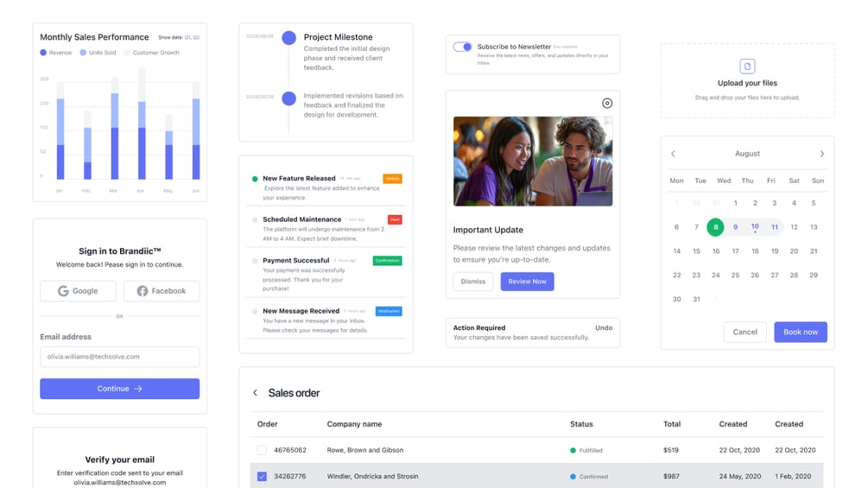Image resolution: width=868 pixels, height=488 pixels.
Task: Click the Email address input field
Action: [x=119, y=357]
